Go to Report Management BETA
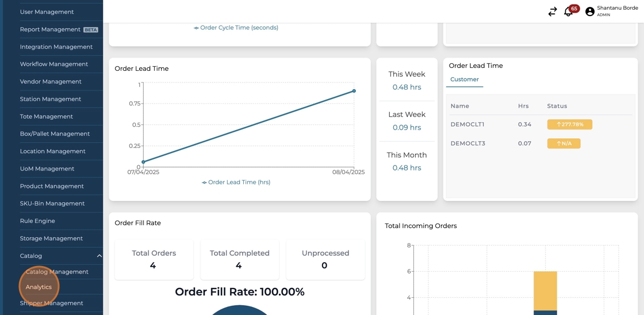The image size is (644, 315). pos(50,29)
